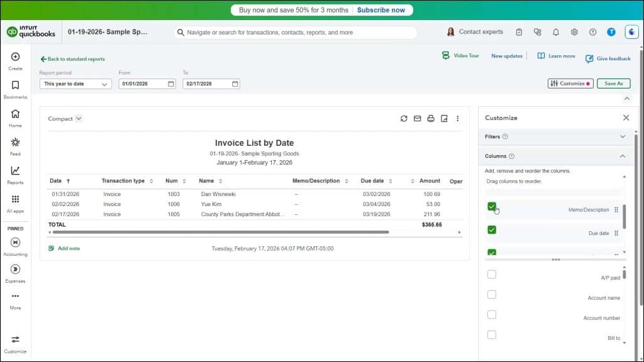This screenshot has height=362, width=644.
Task: Uncheck the Memo/Description column
Action: pos(492,206)
